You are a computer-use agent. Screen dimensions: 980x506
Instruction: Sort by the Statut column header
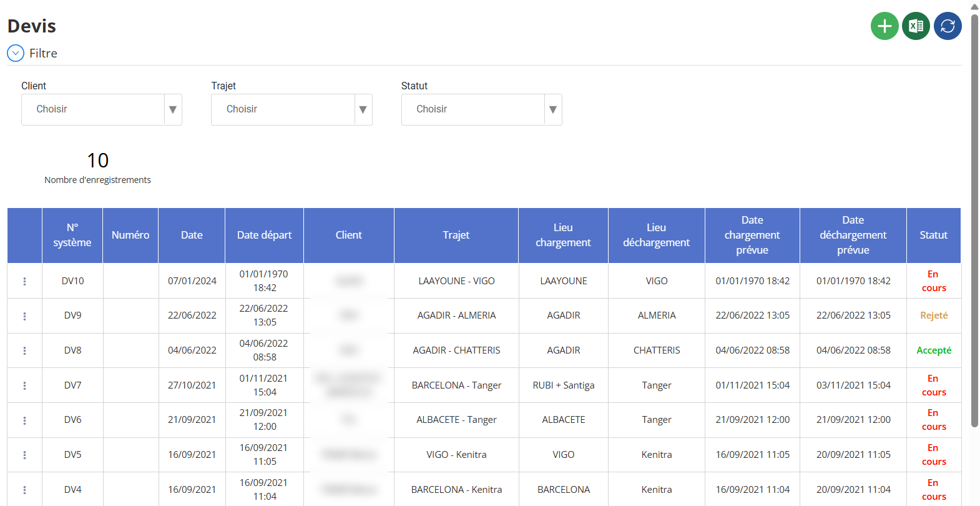coord(934,236)
